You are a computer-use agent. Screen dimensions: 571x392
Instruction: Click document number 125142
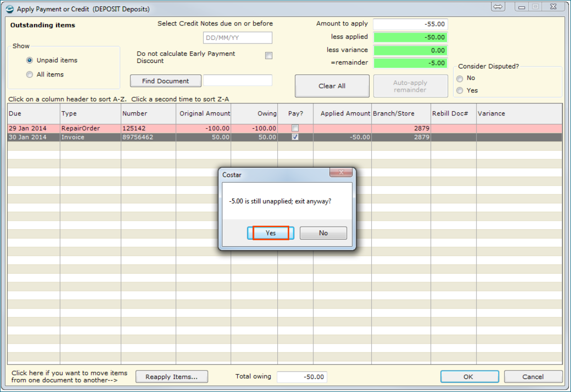148,128
